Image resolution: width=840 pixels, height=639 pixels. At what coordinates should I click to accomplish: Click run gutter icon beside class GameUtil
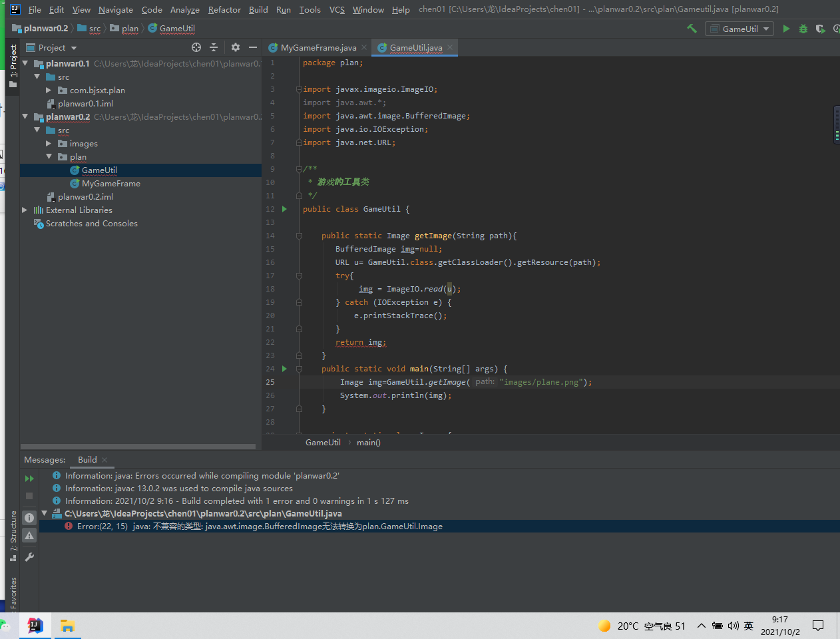[x=284, y=209]
